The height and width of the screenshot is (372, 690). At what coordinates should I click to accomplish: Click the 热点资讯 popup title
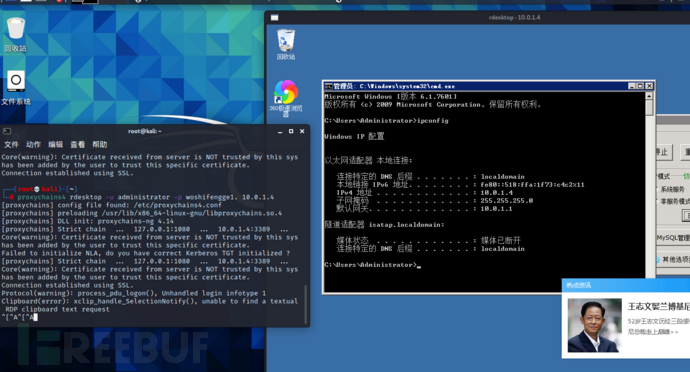point(579,285)
